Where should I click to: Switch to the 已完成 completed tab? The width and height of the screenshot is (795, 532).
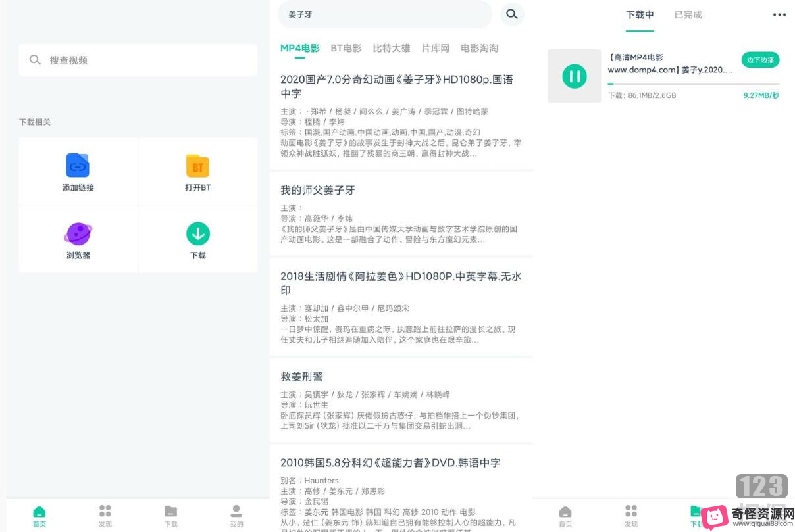pyautogui.click(x=688, y=14)
